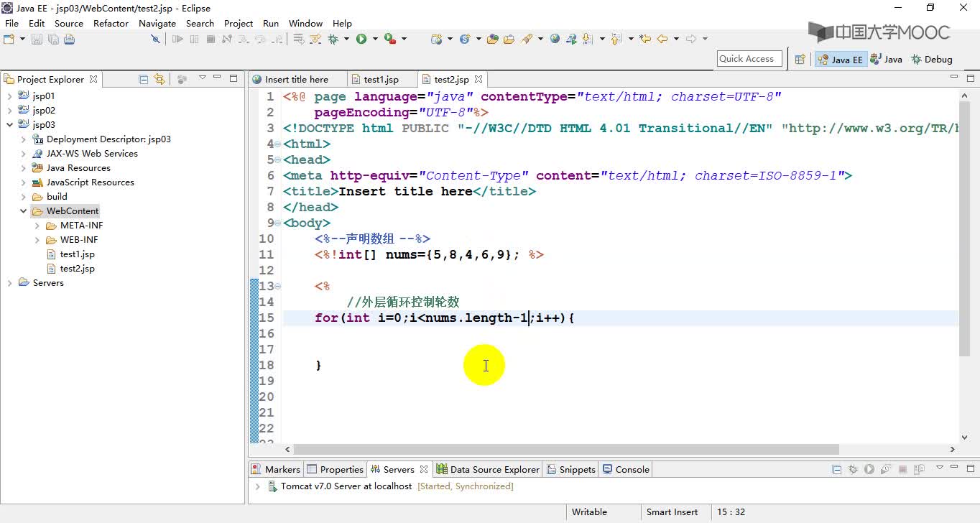980x523 pixels.
Task: Click the New file toolbar icon
Action: [9, 39]
